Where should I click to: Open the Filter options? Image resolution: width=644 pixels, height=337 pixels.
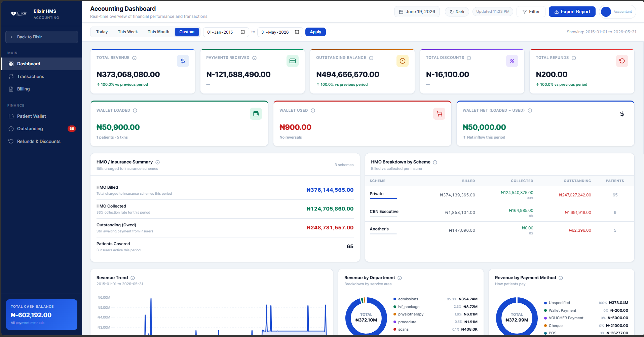531,12
